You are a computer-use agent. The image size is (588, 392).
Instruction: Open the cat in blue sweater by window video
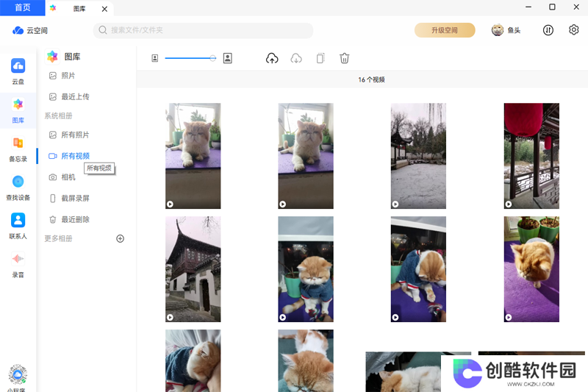pos(306,269)
